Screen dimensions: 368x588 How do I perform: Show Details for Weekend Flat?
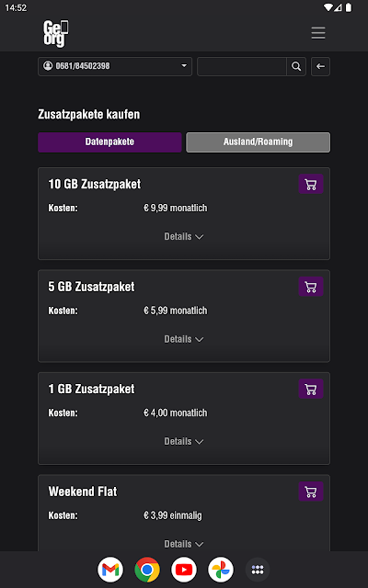click(x=184, y=544)
